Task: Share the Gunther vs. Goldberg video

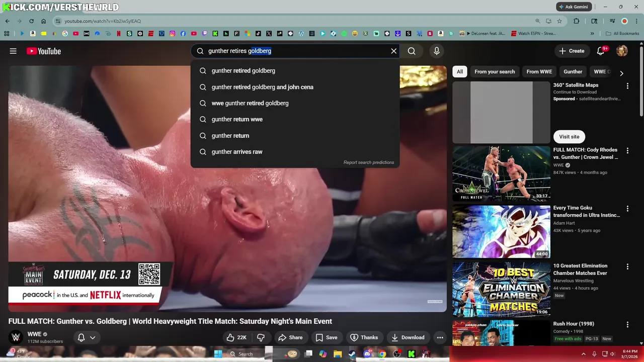Action: tap(290, 337)
